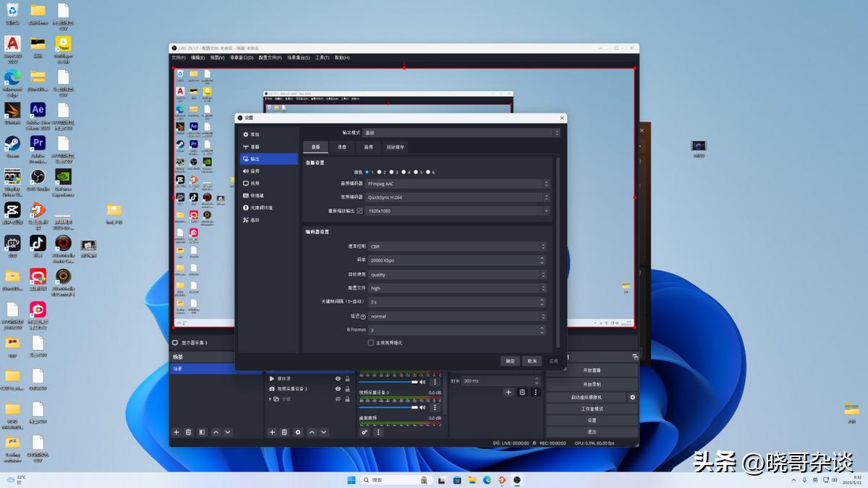This screenshot has height=488, width=868.
Task: Toggle the rescale output checkbox
Action: pyautogui.click(x=359, y=210)
